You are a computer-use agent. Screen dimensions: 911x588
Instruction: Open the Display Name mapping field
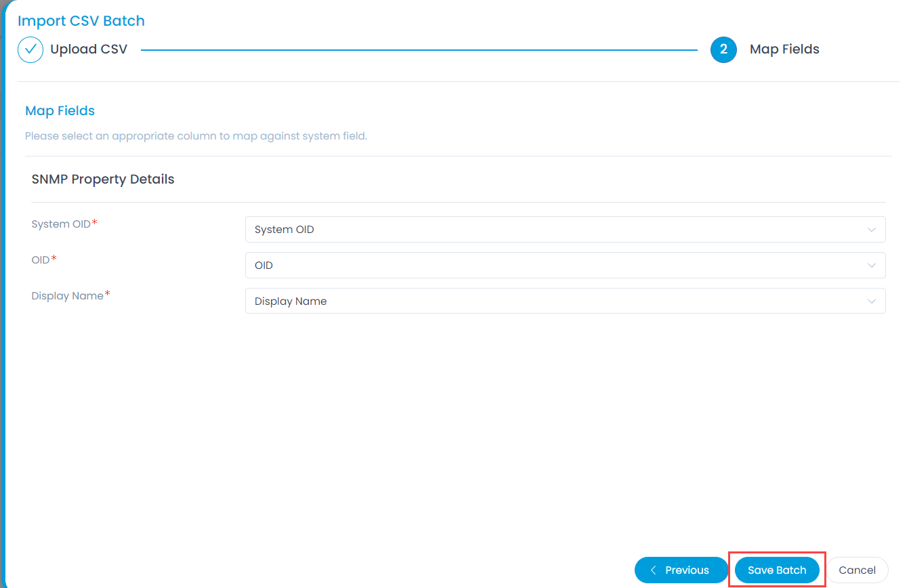pyautogui.click(x=555, y=301)
